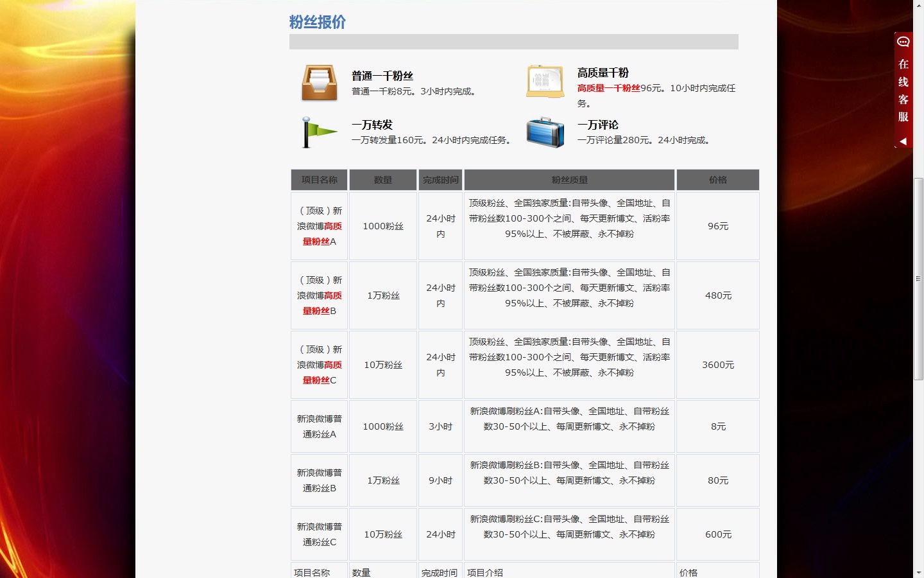Click the 3600元 price cell
The image size is (924, 578).
(718, 365)
